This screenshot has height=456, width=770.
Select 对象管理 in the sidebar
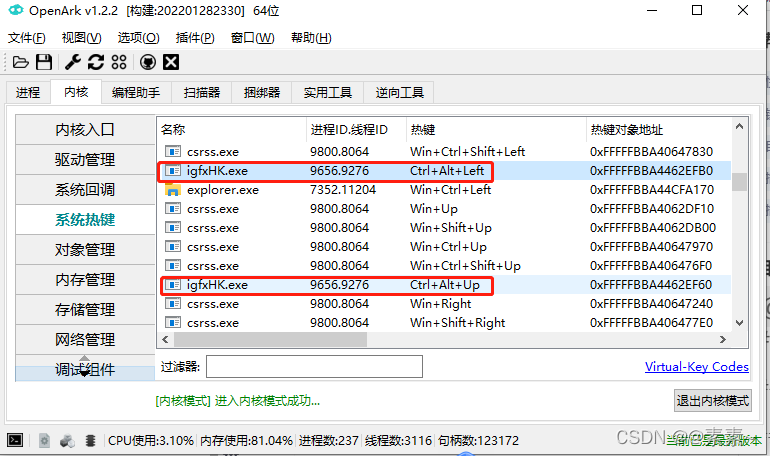click(x=85, y=249)
